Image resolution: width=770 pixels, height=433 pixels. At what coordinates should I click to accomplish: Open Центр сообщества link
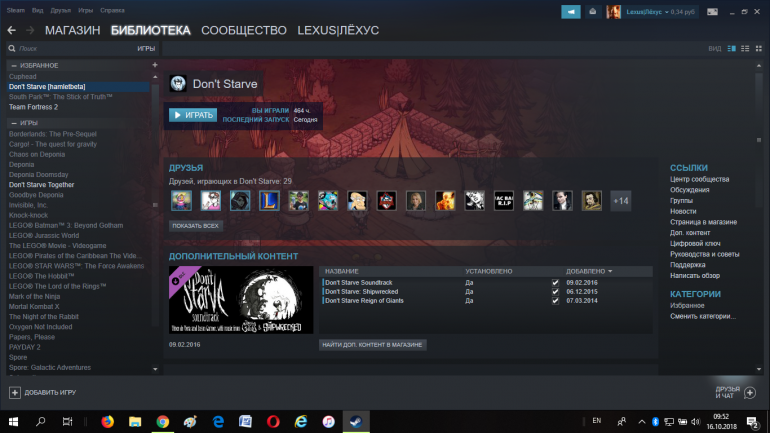(699, 179)
